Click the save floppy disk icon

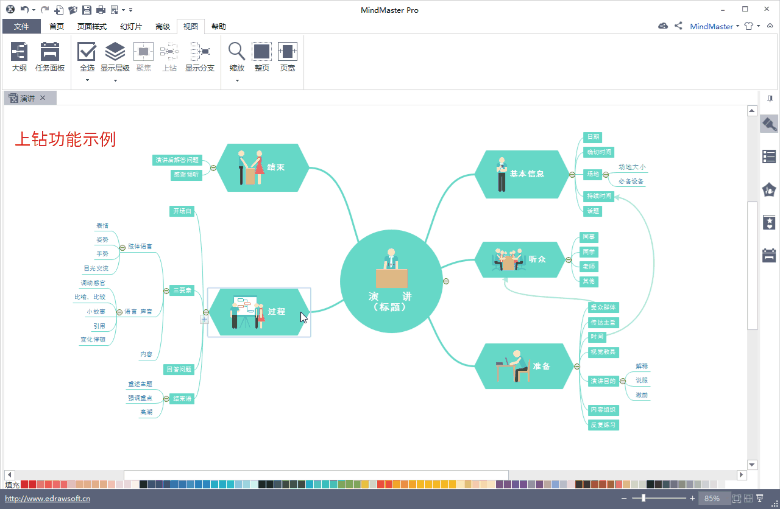[87, 9]
